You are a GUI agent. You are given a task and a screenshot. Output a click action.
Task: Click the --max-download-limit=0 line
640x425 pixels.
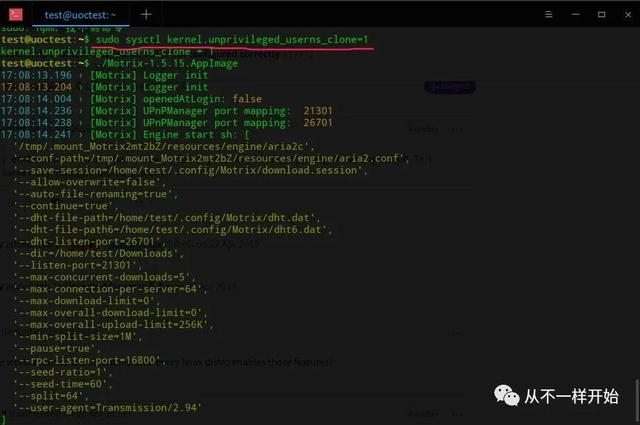[87, 300]
